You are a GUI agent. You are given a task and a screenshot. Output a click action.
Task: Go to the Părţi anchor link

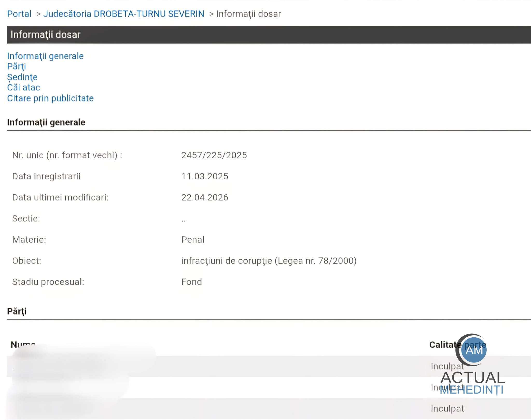[x=16, y=66]
